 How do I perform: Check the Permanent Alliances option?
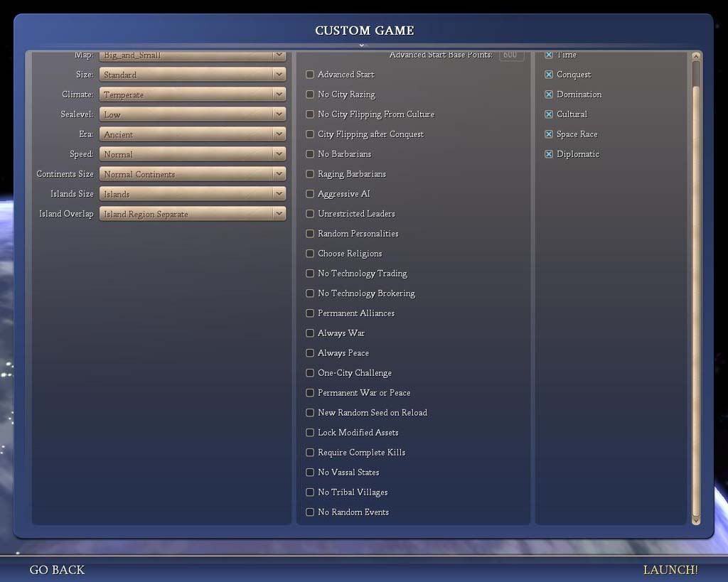tap(310, 313)
